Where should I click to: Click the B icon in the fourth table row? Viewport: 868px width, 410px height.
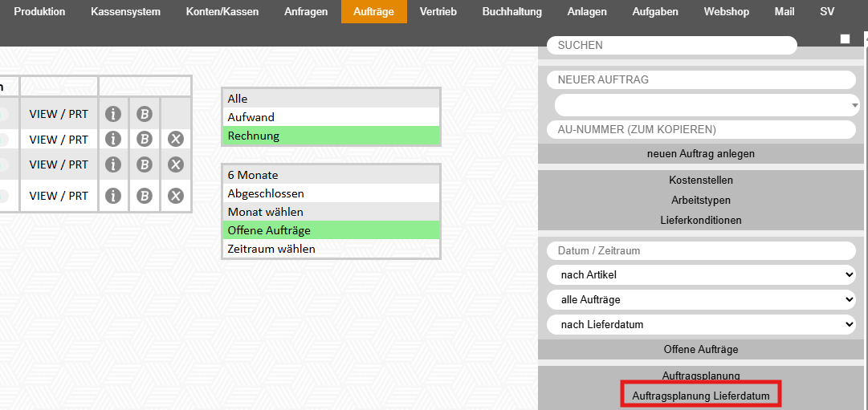click(145, 196)
